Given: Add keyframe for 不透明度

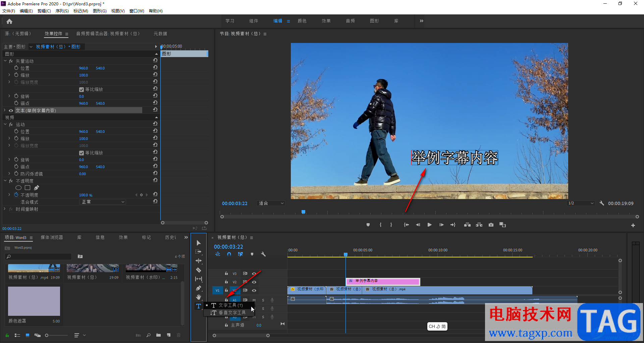Looking at the screenshot, I should click(x=141, y=195).
